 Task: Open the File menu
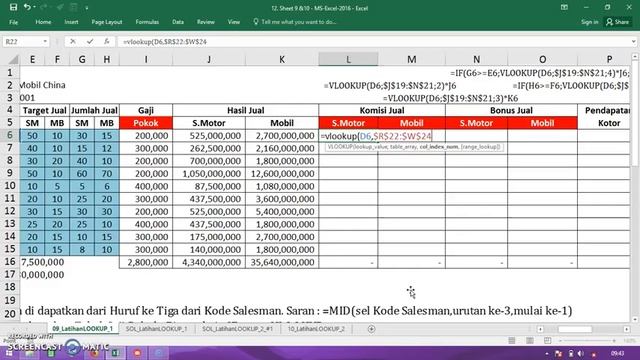(13, 22)
